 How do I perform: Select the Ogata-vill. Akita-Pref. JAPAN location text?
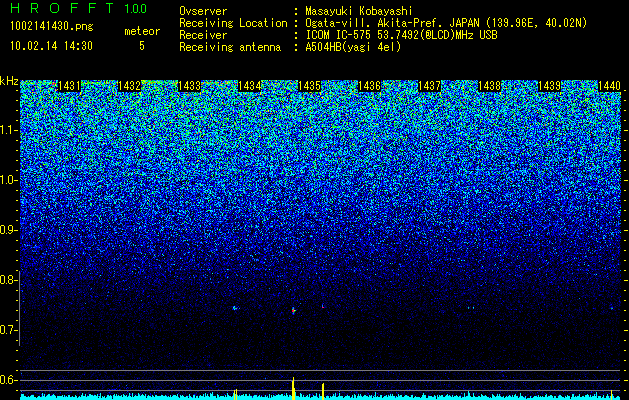pyautogui.click(x=446, y=23)
